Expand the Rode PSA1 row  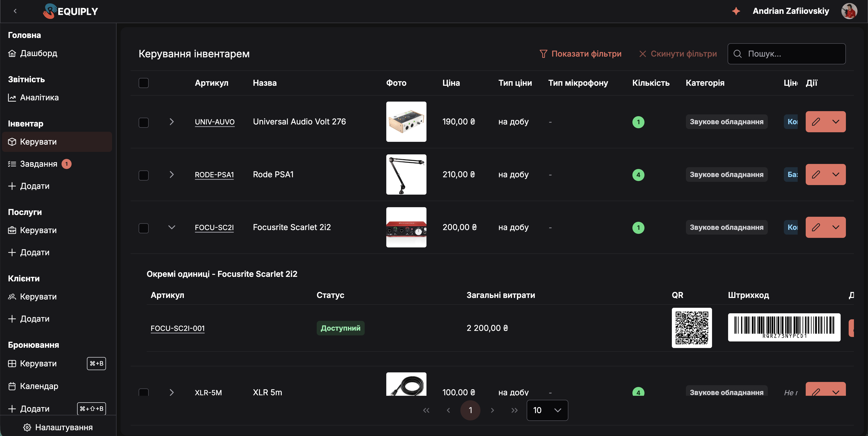[x=172, y=175]
